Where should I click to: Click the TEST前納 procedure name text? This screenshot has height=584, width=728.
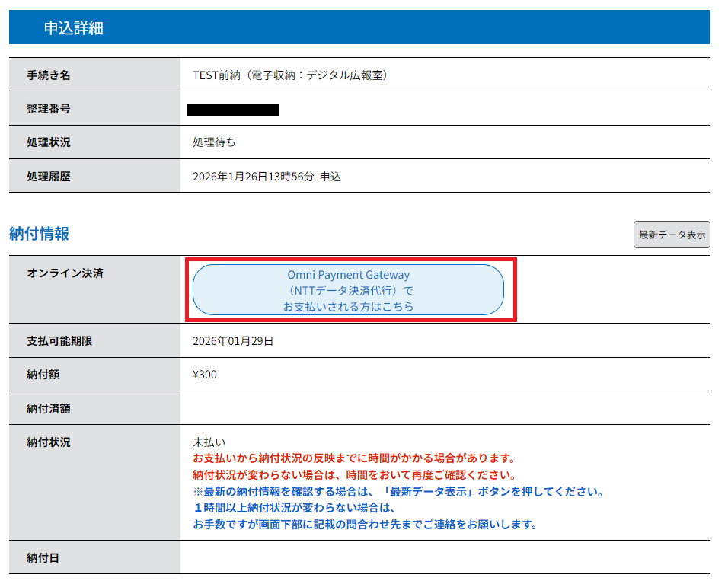tap(291, 75)
